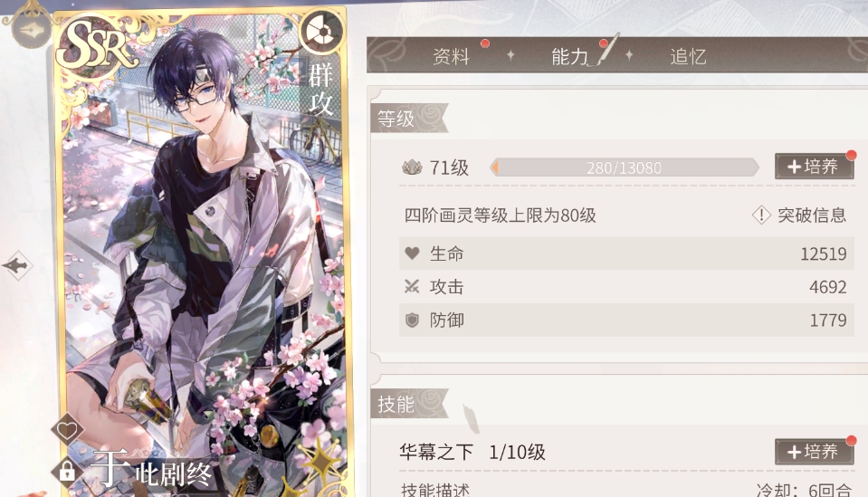The image size is (868, 497).
Task: Click the heart icon next to 生命
Action: coord(412,253)
